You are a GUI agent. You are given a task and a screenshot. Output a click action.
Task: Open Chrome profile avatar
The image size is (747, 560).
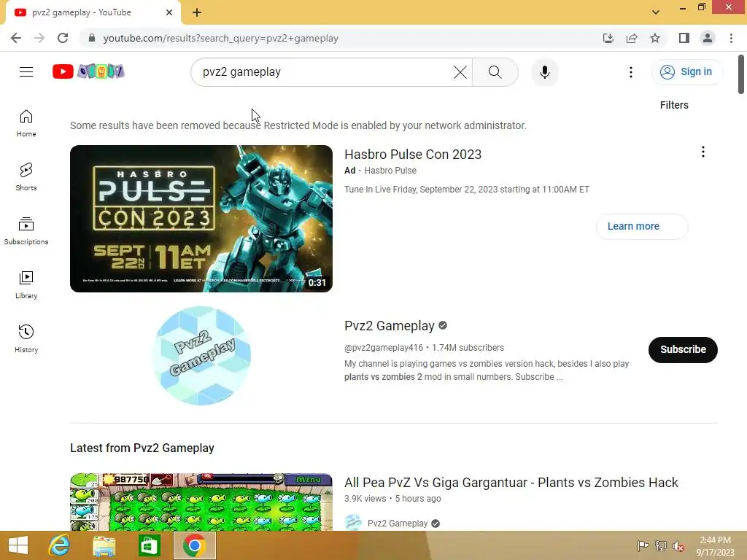tap(708, 38)
